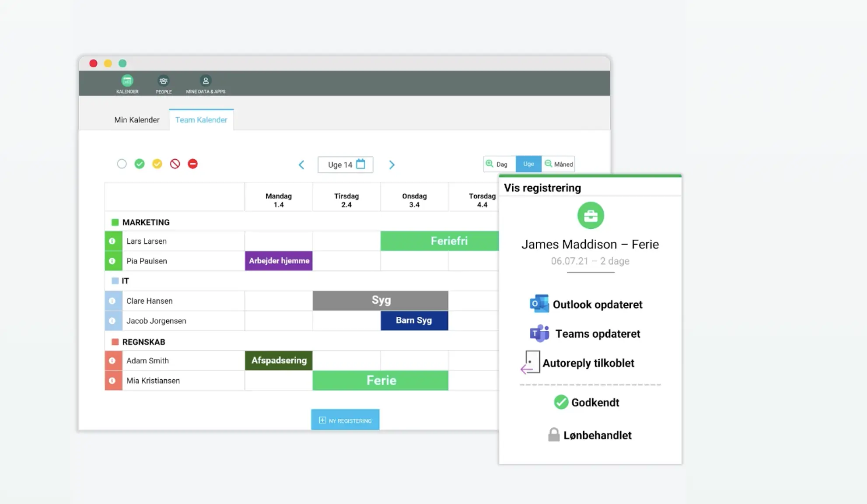
Task: Click the Lønbehandlet padlock icon
Action: [x=554, y=434]
